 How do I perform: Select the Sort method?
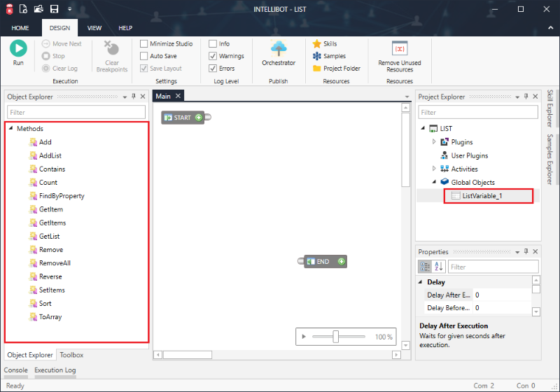tap(45, 304)
